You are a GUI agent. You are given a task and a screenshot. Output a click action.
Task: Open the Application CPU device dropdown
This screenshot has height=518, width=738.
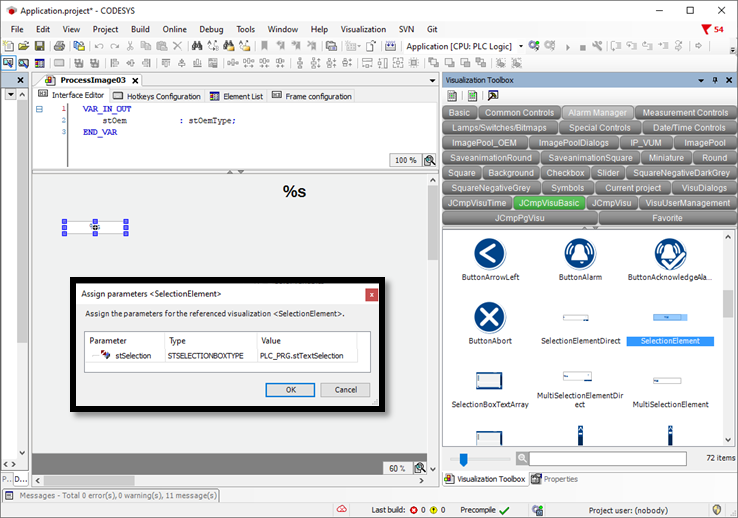(520, 46)
